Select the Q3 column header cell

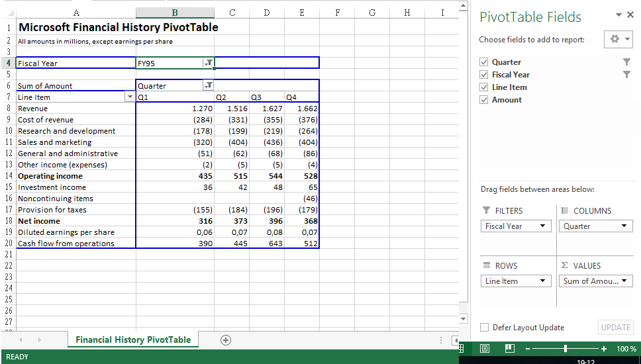coord(267,97)
